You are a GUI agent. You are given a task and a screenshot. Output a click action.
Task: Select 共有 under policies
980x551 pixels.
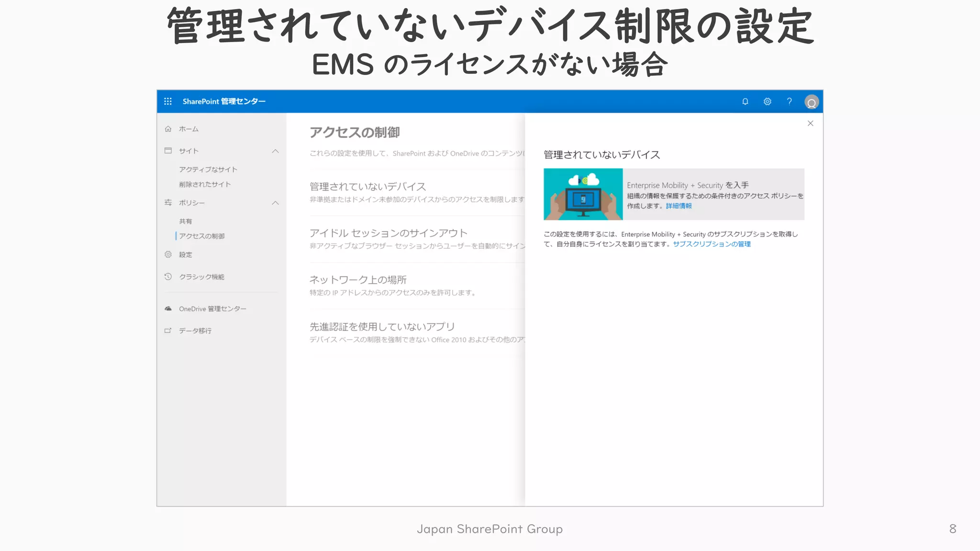coord(186,221)
